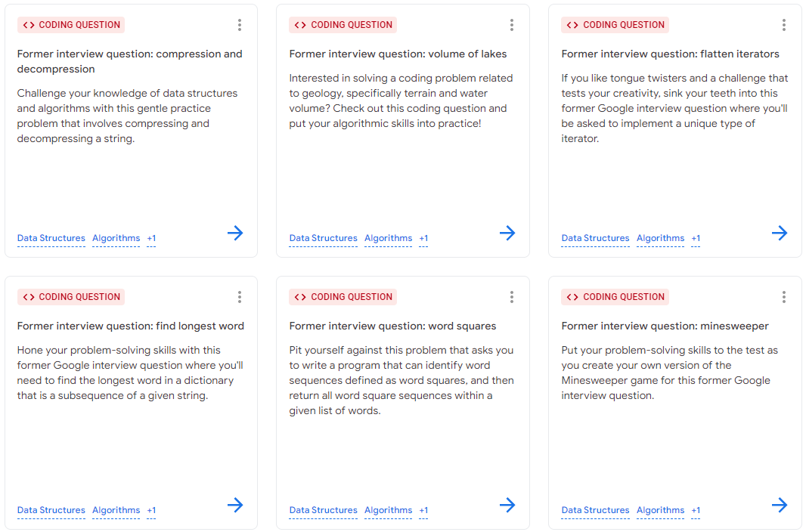Open three-dot menu on word squares card

[x=511, y=297]
